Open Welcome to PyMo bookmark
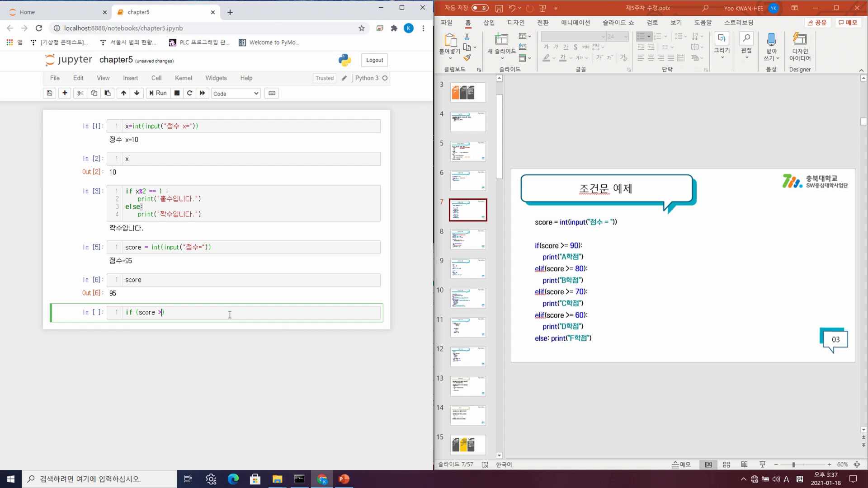 click(269, 42)
